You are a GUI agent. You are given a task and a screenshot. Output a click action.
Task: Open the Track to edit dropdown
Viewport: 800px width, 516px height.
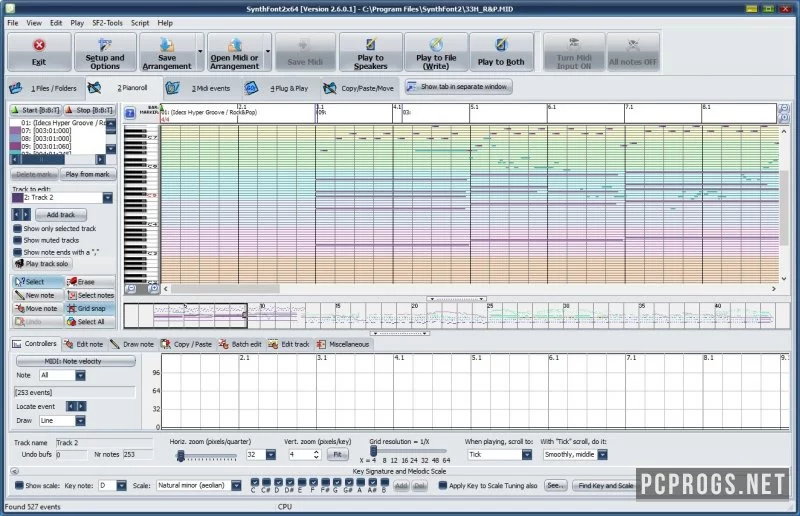(x=108, y=198)
